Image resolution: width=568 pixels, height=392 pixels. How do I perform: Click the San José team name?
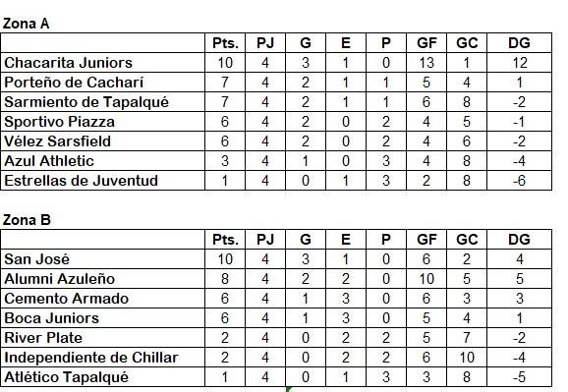36,259
